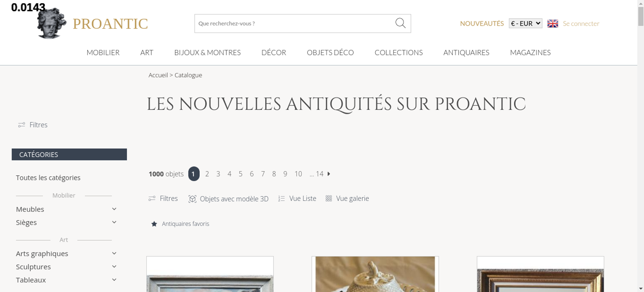The image size is (644, 292).
Task: Select the Vue Liste list icon
Action: pos(281,199)
